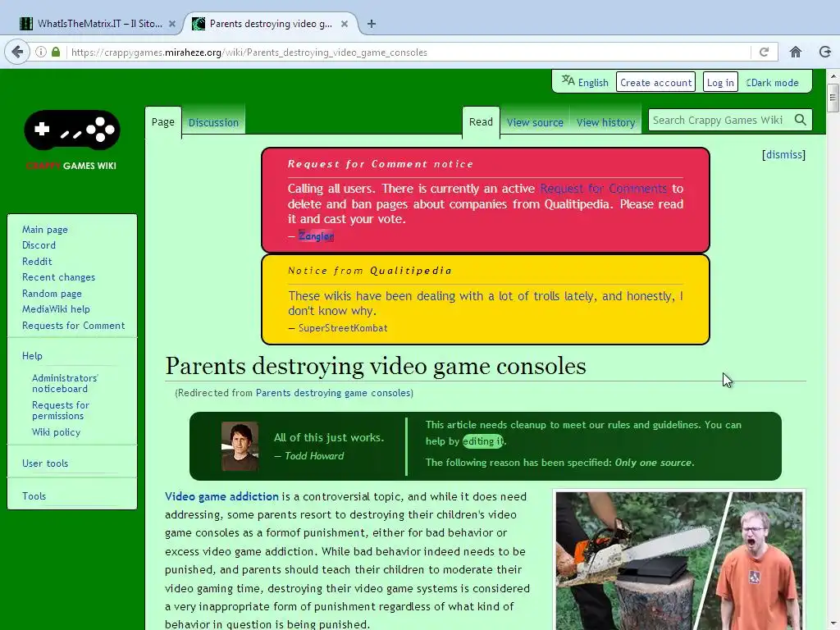Open Parents destroying game consoles redirect link
Viewport: 840px width, 630px height.
point(333,393)
